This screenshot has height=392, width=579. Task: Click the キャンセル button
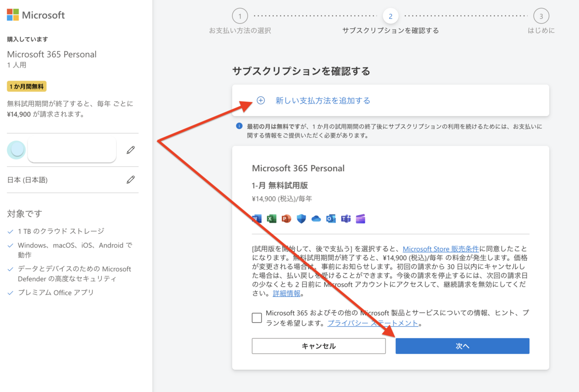pos(318,346)
